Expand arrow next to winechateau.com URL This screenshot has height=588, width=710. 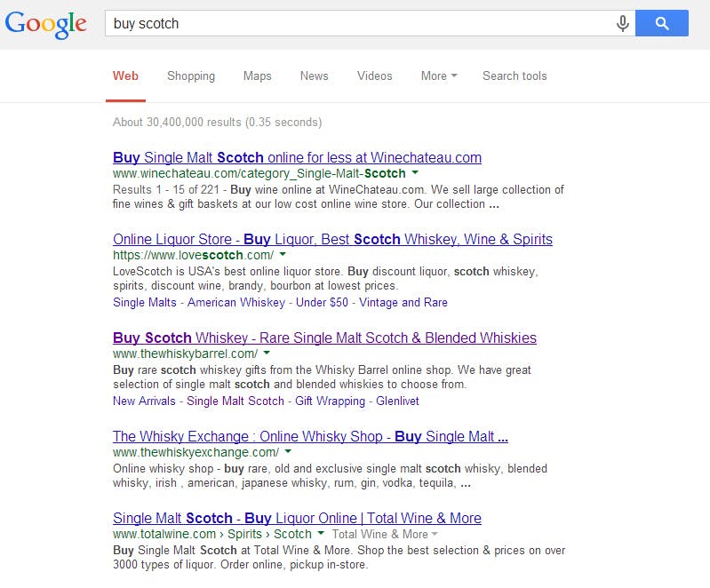pos(415,172)
